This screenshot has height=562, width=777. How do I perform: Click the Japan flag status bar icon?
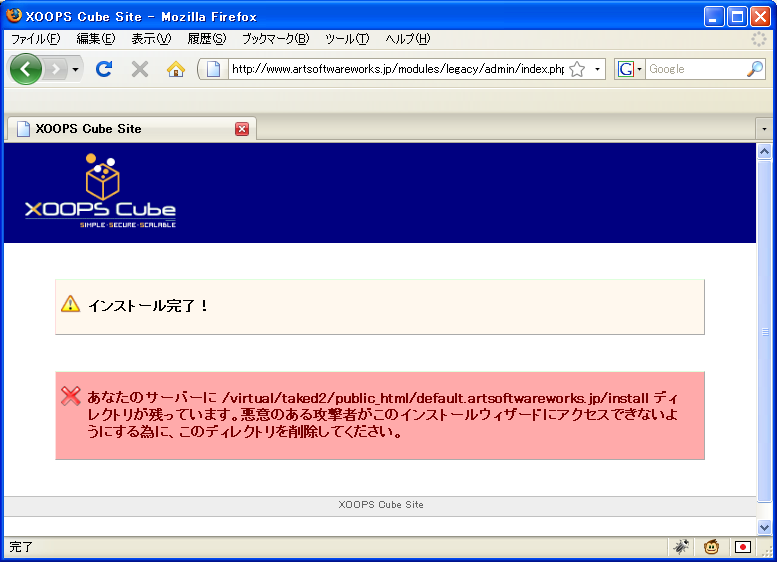[742, 547]
